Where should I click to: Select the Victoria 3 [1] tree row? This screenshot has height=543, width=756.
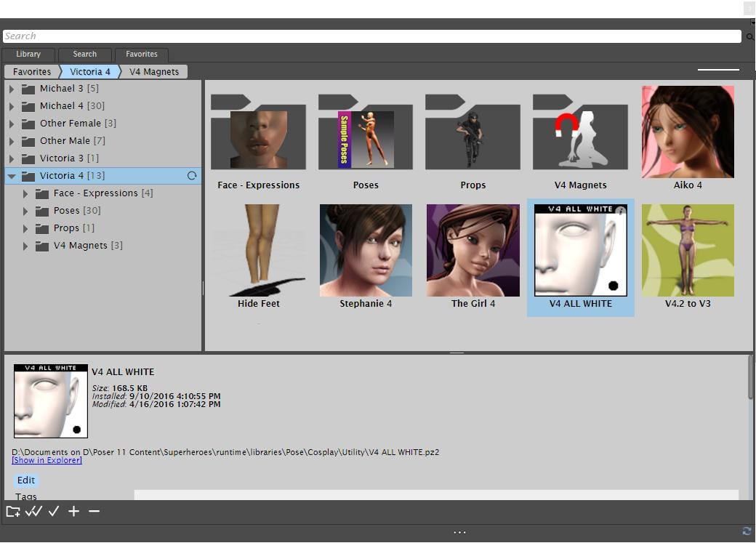(102, 158)
